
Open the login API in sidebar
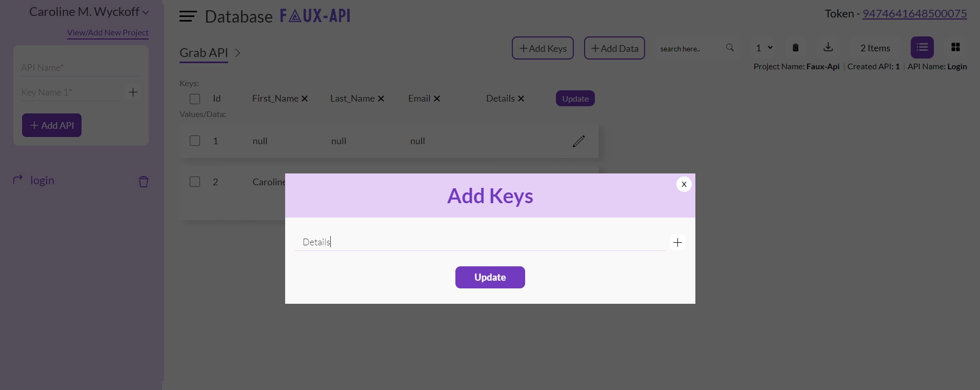coord(42,180)
